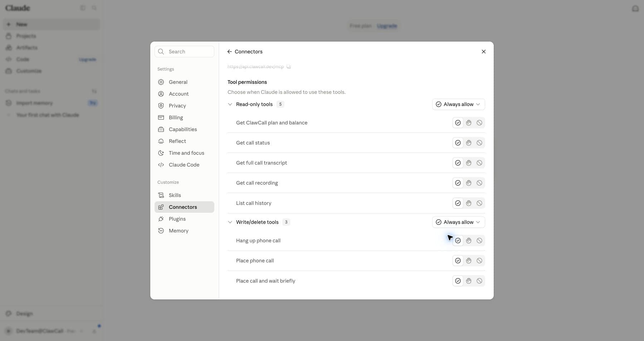Click the back arrow beside Connectors
The image size is (644, 341).
(x=230, y=52)
